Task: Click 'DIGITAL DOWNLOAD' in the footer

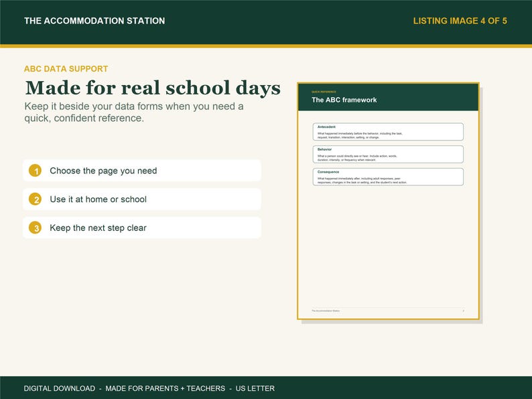Action: point(60,388)
